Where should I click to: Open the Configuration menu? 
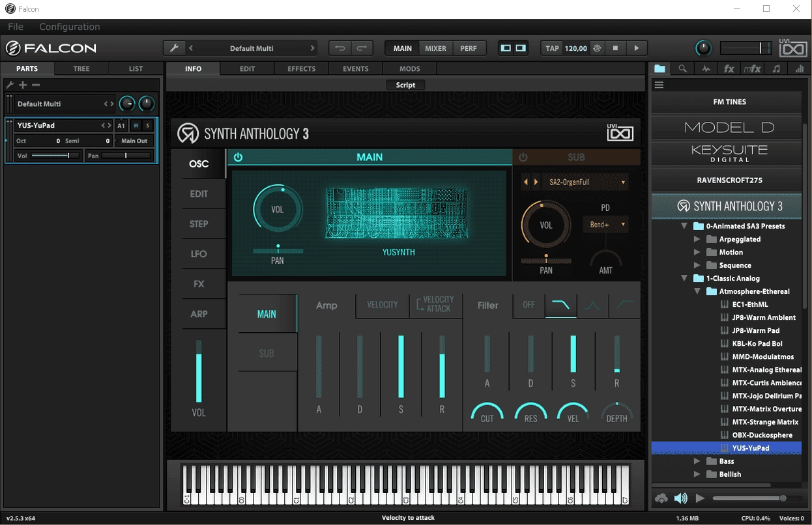pos(70,27)
